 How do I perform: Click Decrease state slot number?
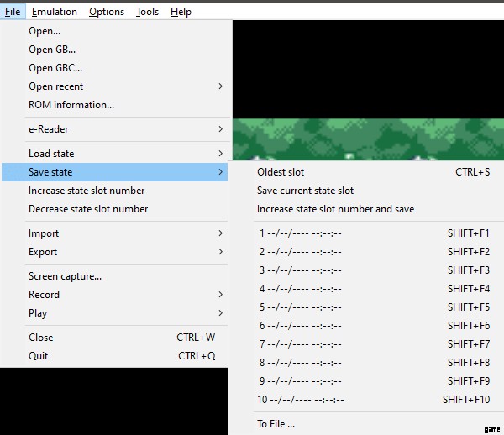click(x=88, y=209)
